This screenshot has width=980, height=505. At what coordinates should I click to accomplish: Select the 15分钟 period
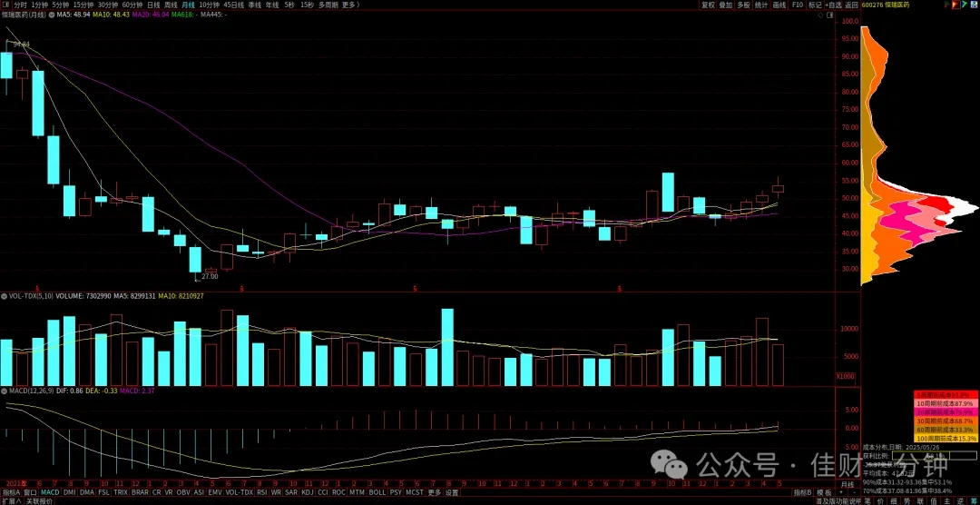click(83, 5)
